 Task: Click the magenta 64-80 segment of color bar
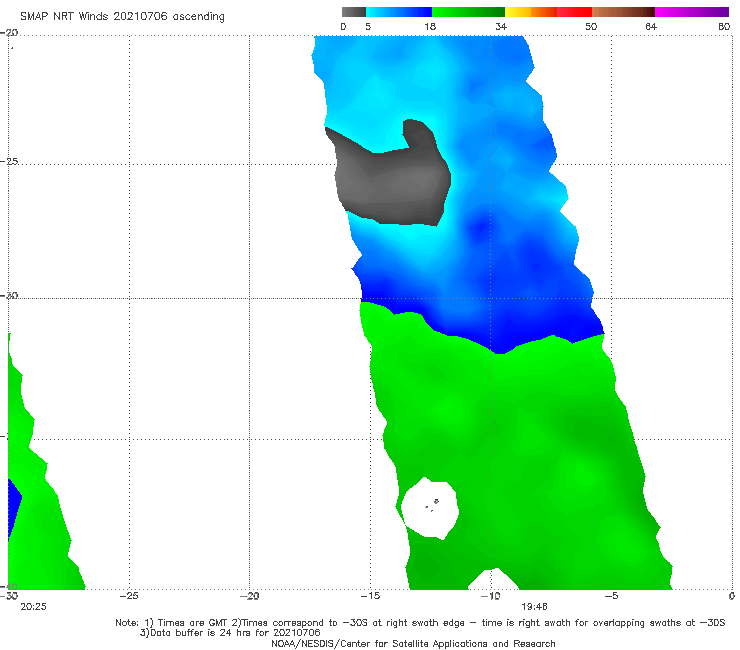(x=692, y=12)
